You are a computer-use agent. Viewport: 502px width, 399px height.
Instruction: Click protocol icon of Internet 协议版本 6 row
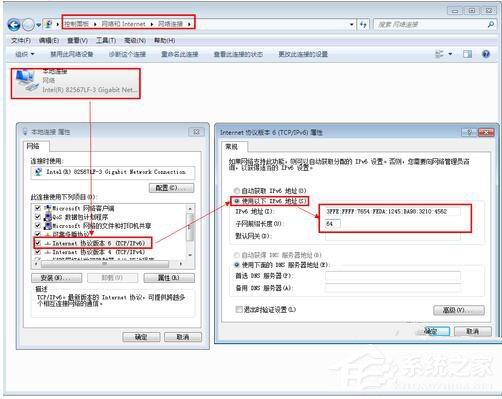(48, 243)
